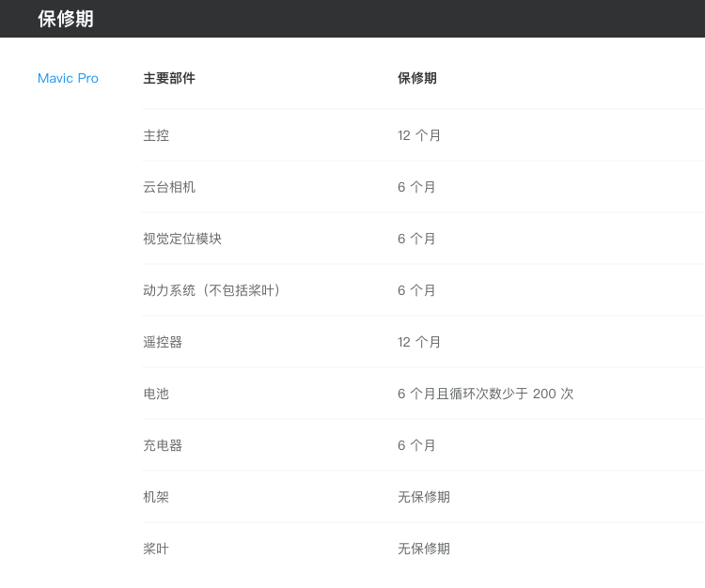Select the 云台相机 row label
Image resolution: width=705 pixels, height=588 pixels.
[x=169, y=187]
